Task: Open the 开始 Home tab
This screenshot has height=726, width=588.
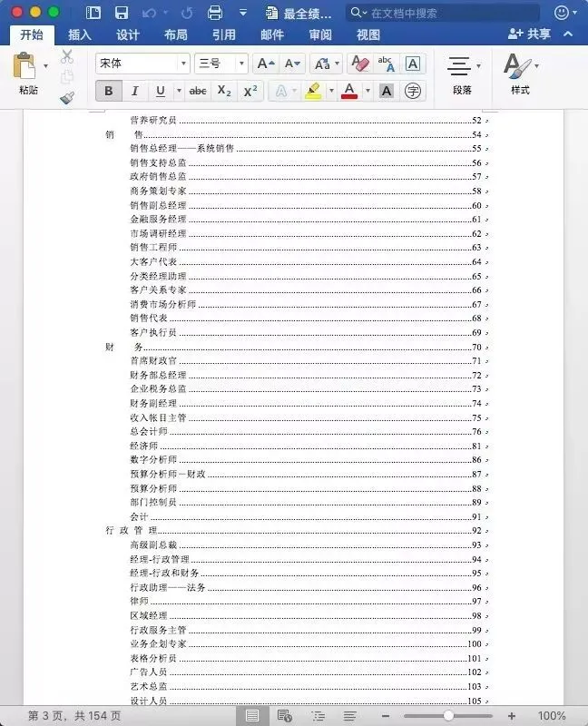Action: point(32,34)
